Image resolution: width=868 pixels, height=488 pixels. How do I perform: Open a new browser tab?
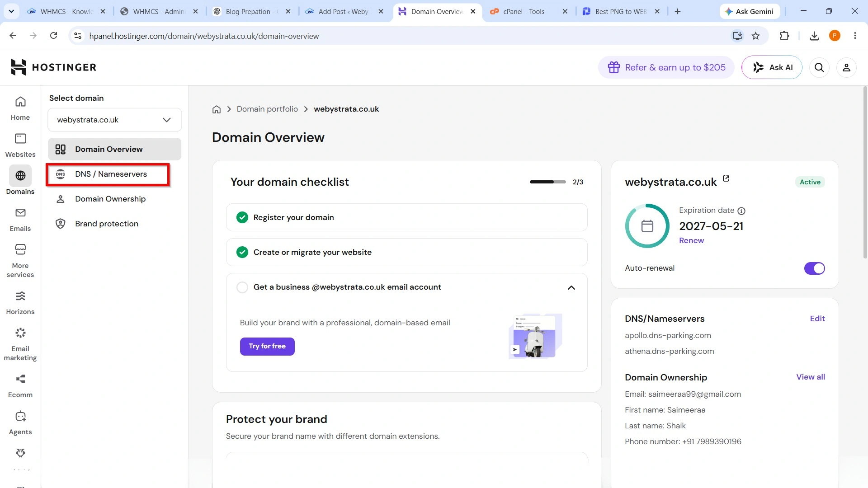[x=677, y=11]
